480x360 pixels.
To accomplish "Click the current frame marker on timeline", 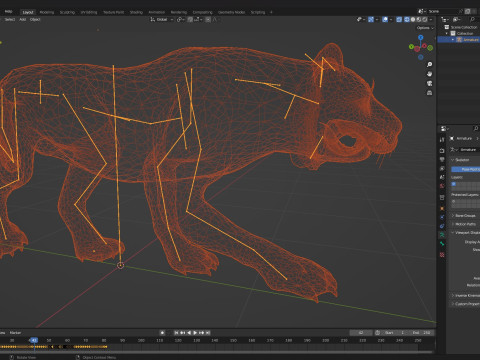I will point(33,340).
